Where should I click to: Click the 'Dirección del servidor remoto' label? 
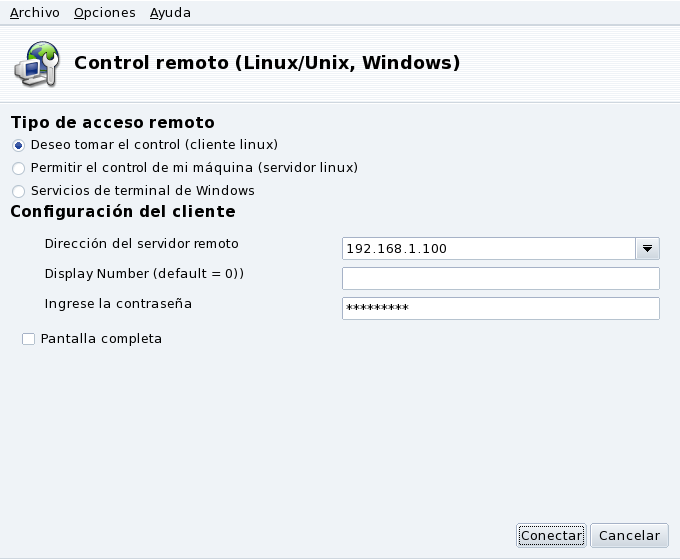pyautogui.click(x=141, y=243)
